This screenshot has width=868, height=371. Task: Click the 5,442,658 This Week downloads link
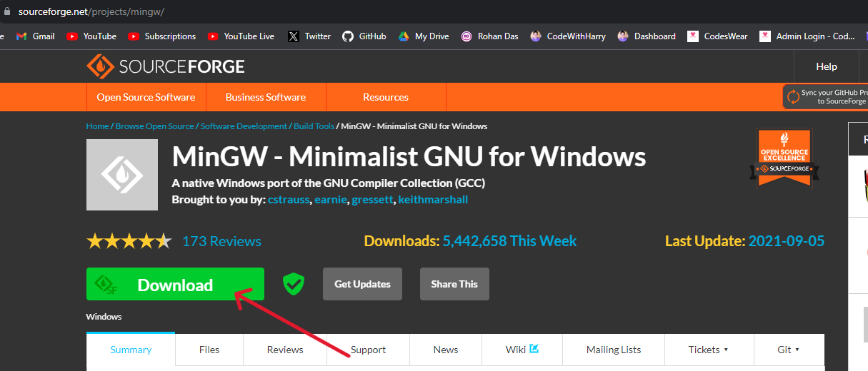pyautogui.click(x=509, y=241)
